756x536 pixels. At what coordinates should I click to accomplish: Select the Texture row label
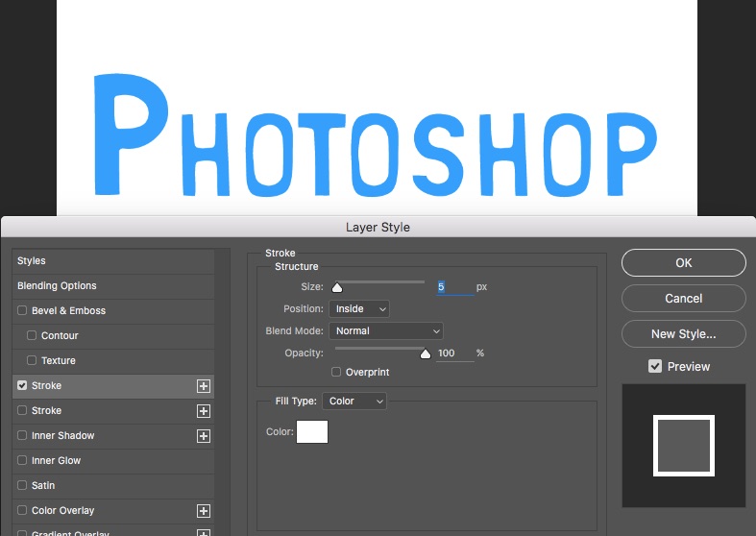click(x=59, y=360)
